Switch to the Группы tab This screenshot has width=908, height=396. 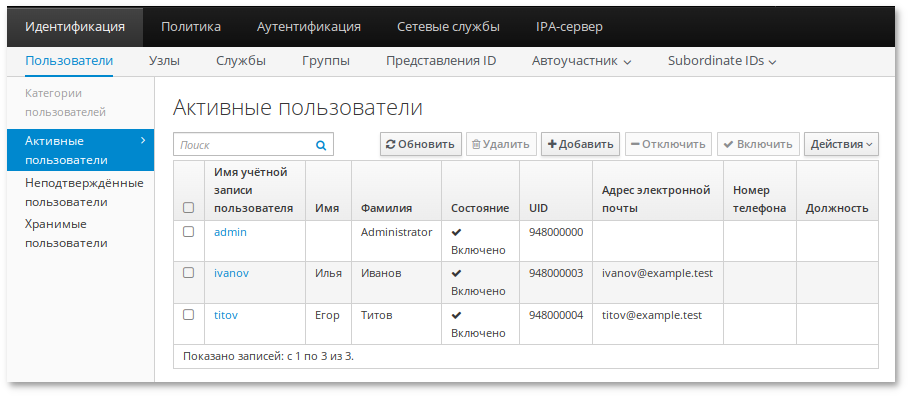(x=325, y=61)
